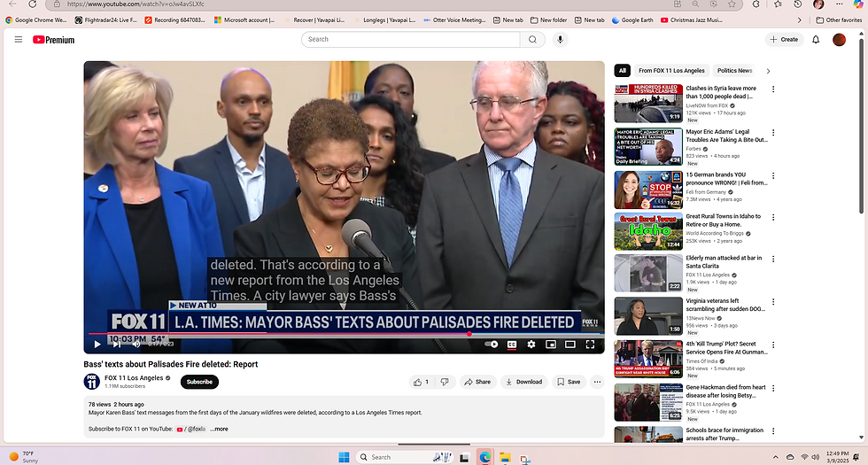Screen dimensions: 868x465
Task: Seek using the video progress bar
Action: tap(344, 334)
